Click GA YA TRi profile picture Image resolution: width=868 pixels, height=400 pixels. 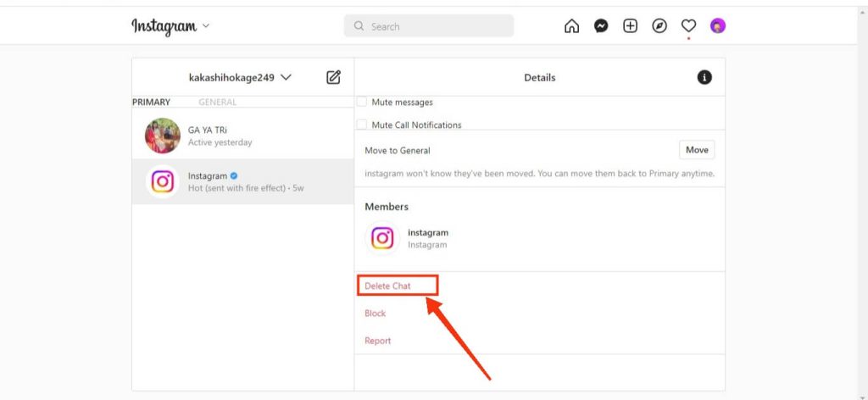[x=163, y=136]
